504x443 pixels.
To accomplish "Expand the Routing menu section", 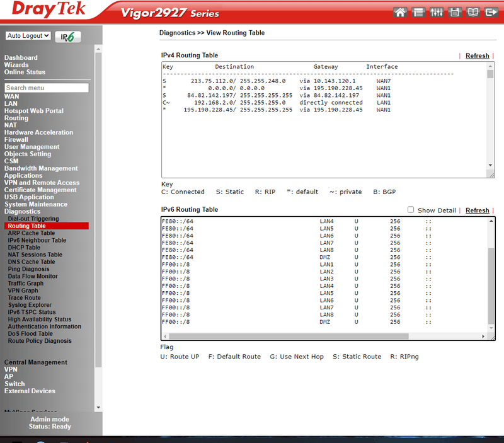I will 16,118.
